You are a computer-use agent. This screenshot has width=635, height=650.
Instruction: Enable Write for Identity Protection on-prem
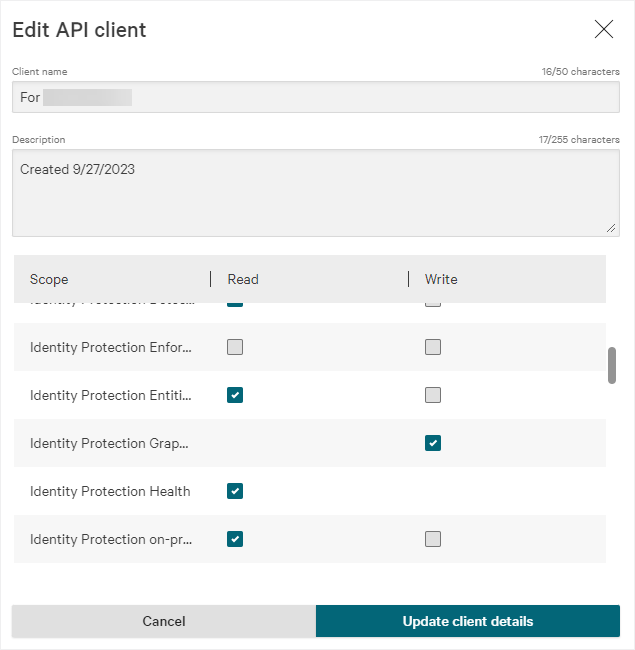pyautogui.click(x=433, y=539)
